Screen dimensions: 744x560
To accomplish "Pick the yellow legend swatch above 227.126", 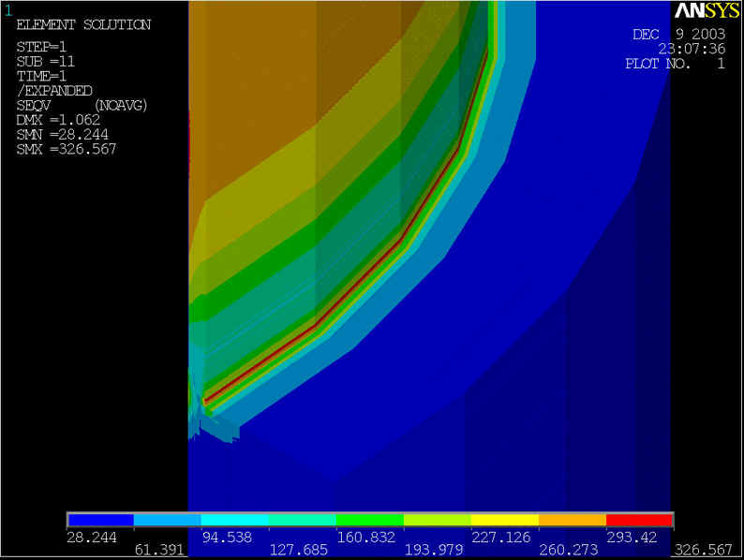I will pos(505,520).
